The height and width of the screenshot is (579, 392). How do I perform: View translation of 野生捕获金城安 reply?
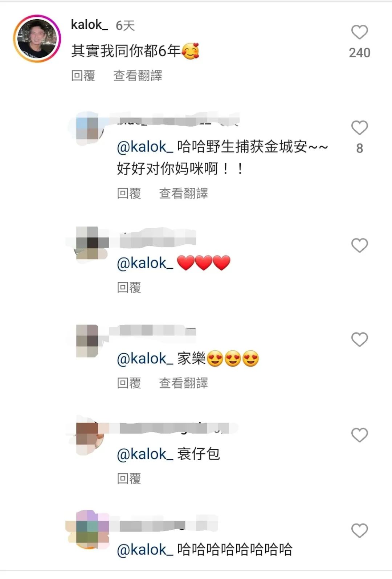point(183,193)
